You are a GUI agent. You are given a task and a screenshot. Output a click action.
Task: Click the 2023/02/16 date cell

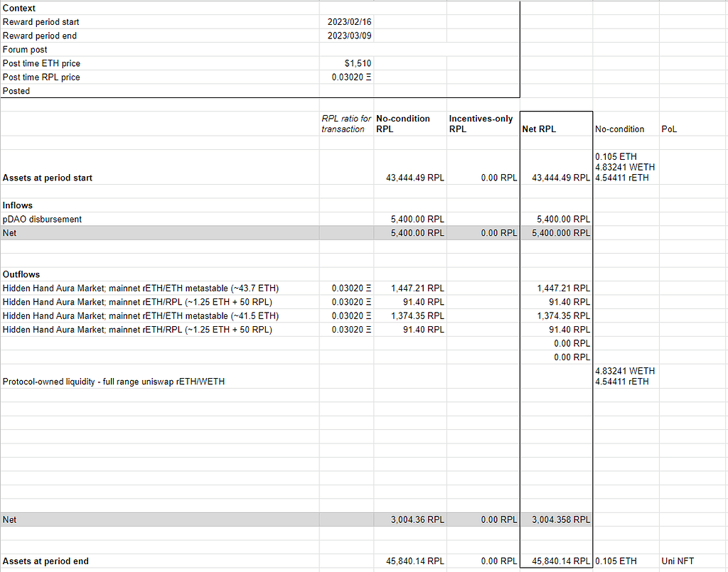347,22
